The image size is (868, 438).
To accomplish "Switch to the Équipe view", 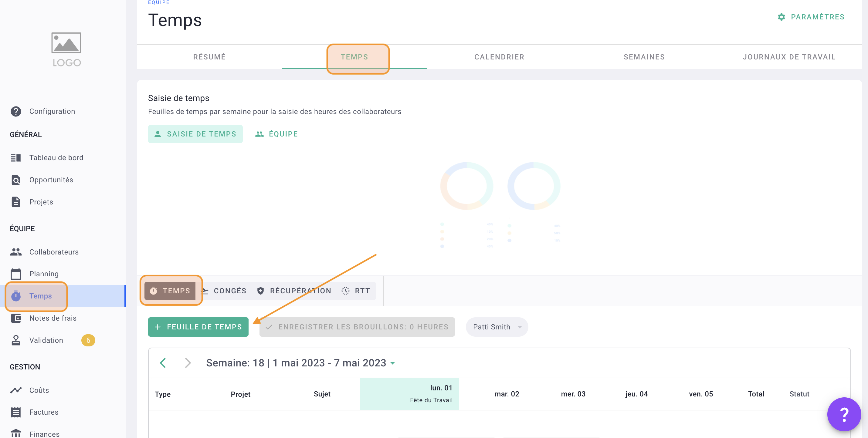I will (277, 134).
